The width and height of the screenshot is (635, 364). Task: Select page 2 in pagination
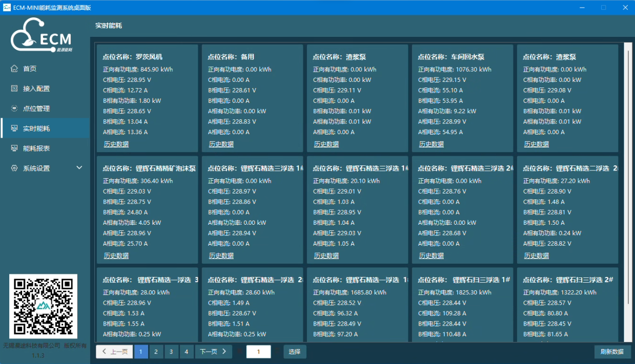156,352
